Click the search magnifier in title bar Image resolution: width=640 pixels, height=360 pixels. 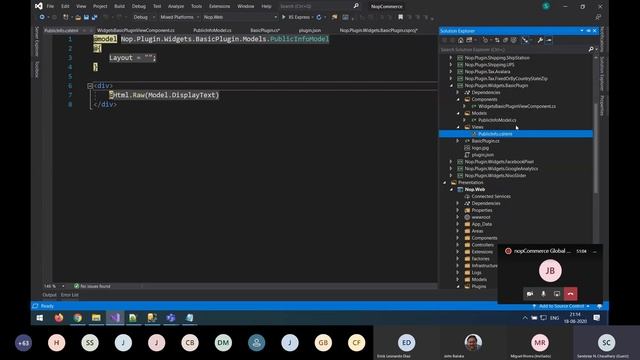(x=356, y=6)
